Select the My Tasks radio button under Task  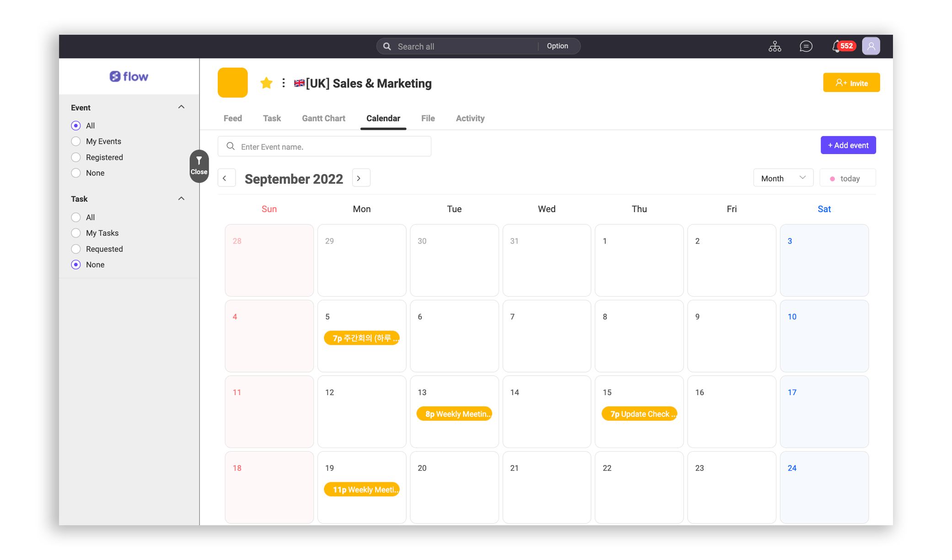76,233
